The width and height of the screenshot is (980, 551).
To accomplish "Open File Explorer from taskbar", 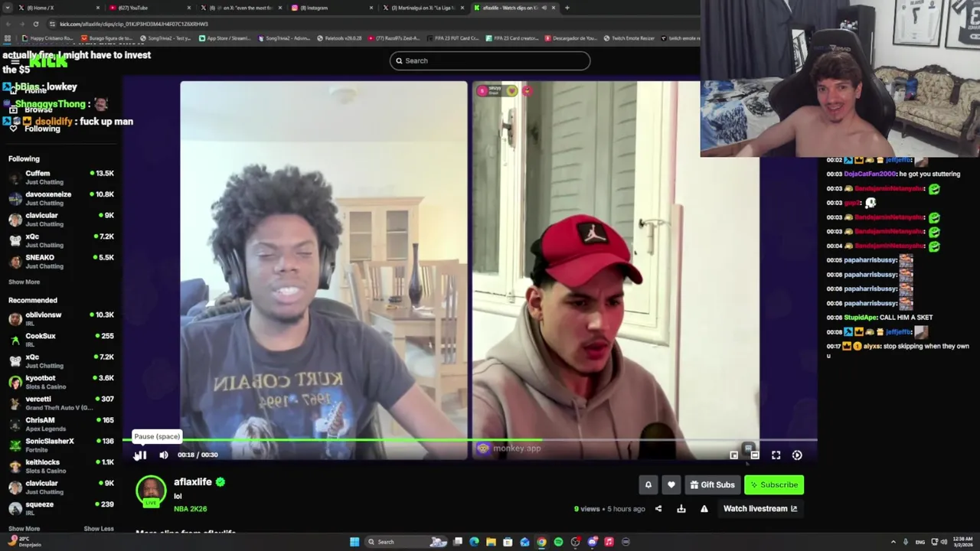I will click(x=491, y=542).
